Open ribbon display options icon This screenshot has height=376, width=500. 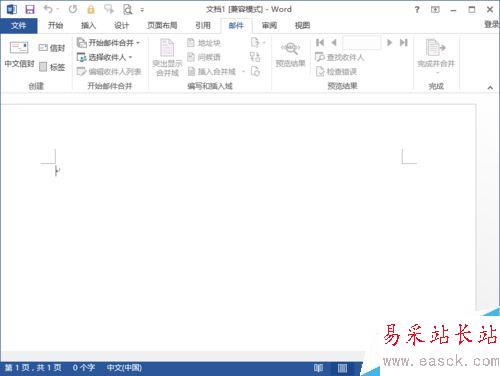click(x=435, y=10)
